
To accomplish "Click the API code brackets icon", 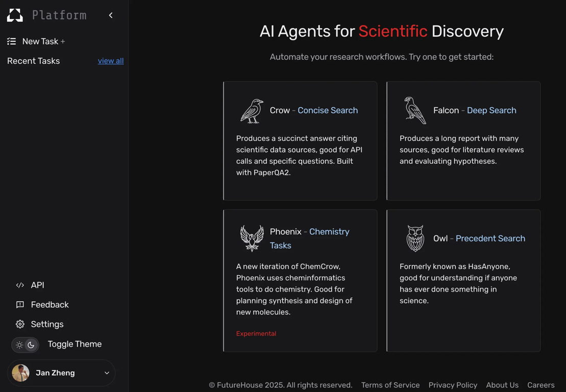I will tap(20, 285).
